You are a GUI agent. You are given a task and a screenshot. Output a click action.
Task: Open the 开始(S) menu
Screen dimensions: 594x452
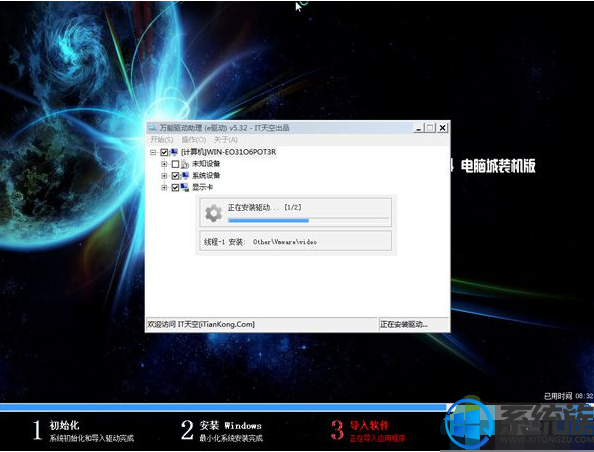162,140
